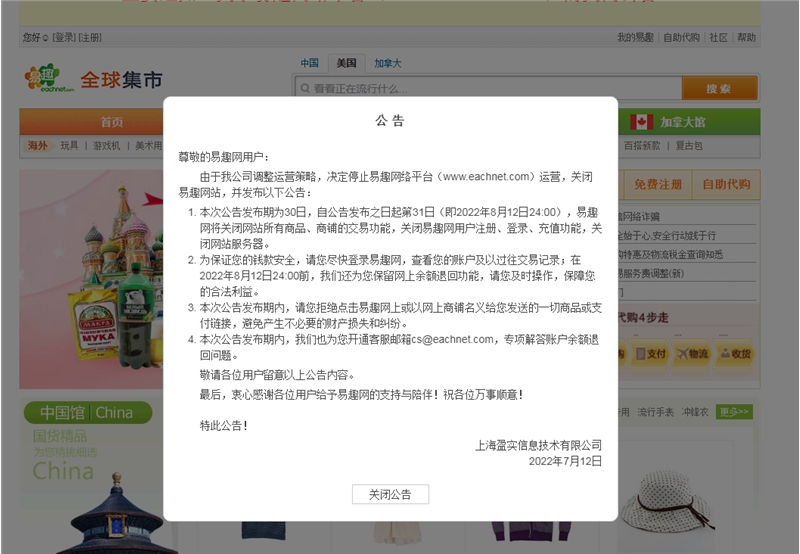Click the 免费注册 free registration button
Viewport: 800px width, 554px height.
(x=658, y=185)
